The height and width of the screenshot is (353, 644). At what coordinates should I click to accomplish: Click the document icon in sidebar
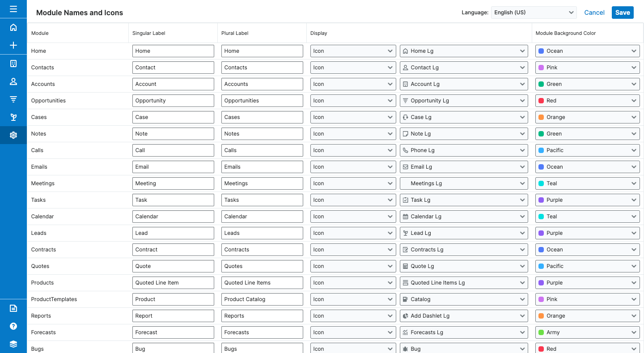pos(13,308)
